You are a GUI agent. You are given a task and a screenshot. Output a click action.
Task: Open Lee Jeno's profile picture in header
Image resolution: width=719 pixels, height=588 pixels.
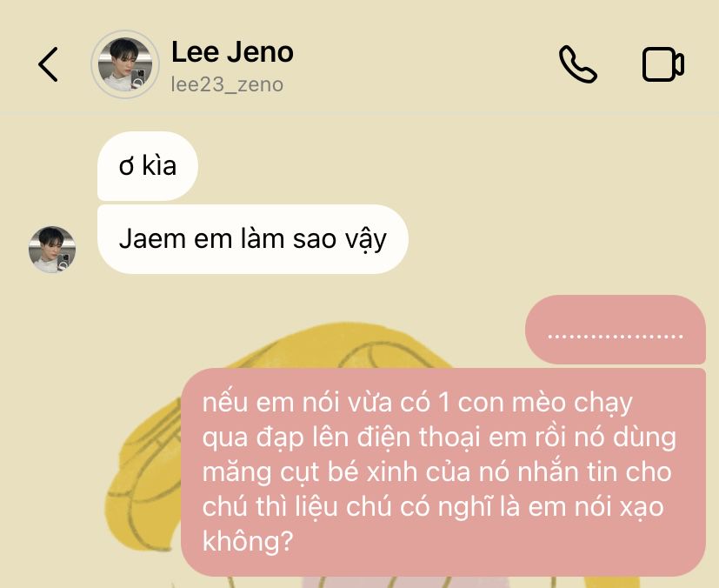point(124,64)
